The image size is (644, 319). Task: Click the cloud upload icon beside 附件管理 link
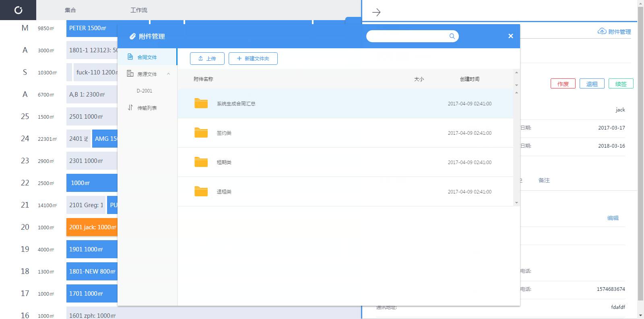602,31
